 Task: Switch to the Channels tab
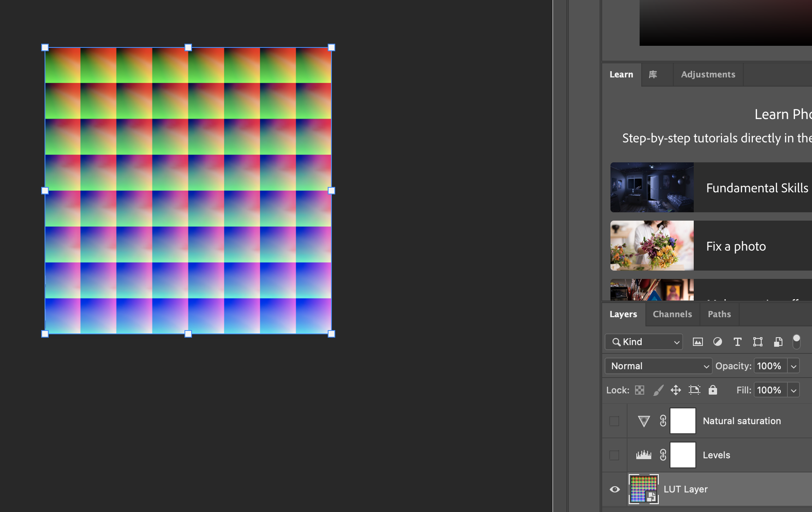pos(672,314)
